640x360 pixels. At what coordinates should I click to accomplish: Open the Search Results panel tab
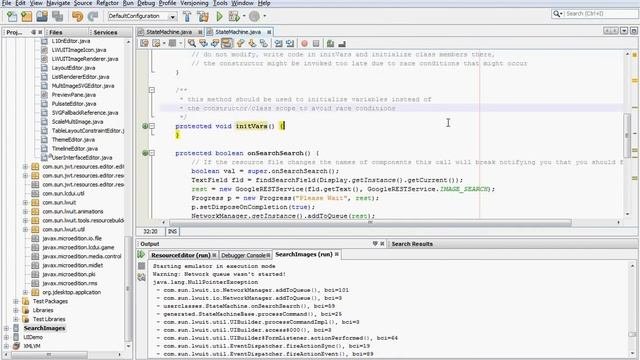[x=412, y=244]
